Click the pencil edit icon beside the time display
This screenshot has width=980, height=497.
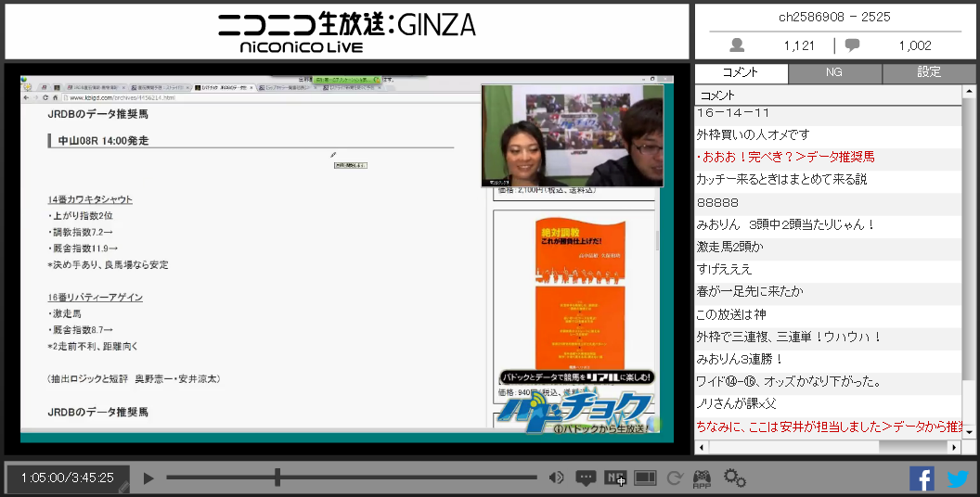(x=123, y=487)
